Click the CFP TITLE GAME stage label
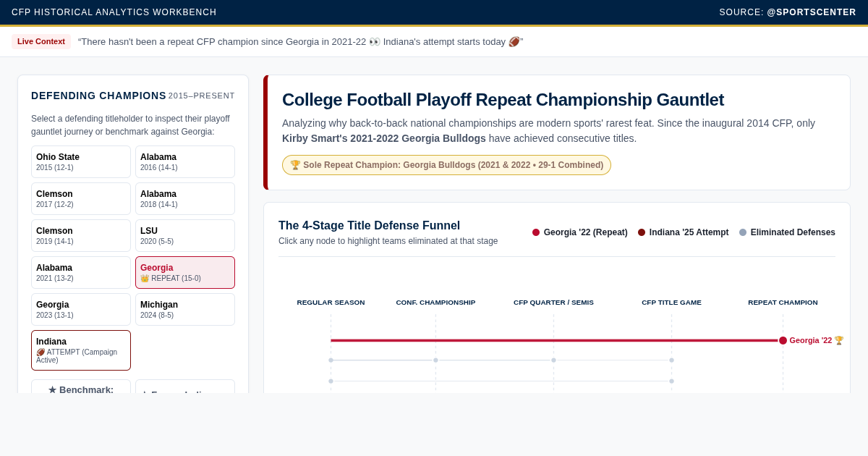 671,303
